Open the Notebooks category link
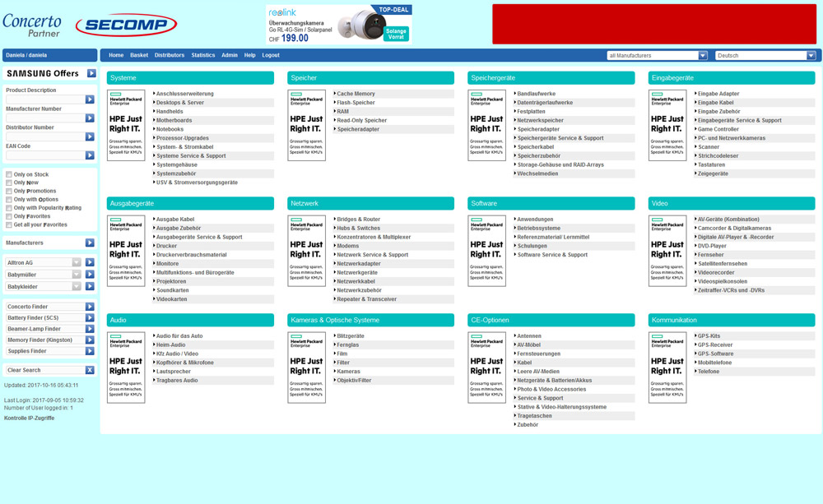Image resolution: width=823 pixels, height=504 pixels. coord(170,130)
